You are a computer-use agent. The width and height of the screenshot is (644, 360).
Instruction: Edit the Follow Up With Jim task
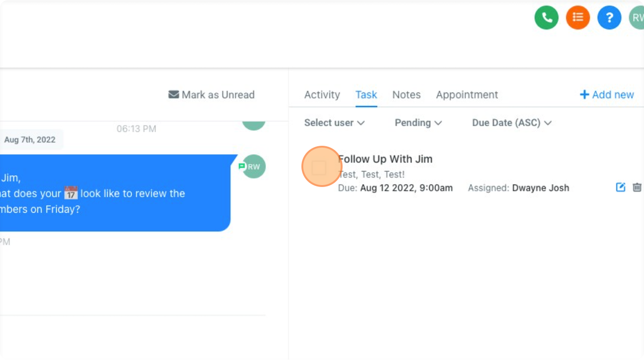(621, 187)
